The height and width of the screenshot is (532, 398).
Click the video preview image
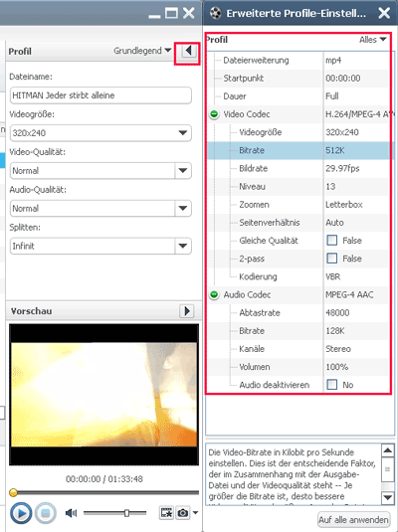click(x=103, y=394)
